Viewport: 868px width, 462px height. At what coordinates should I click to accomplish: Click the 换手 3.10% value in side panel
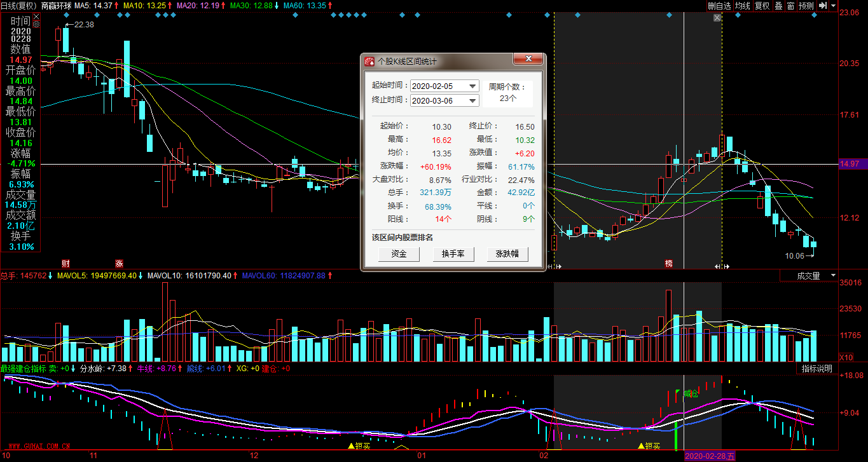point(20,247)
